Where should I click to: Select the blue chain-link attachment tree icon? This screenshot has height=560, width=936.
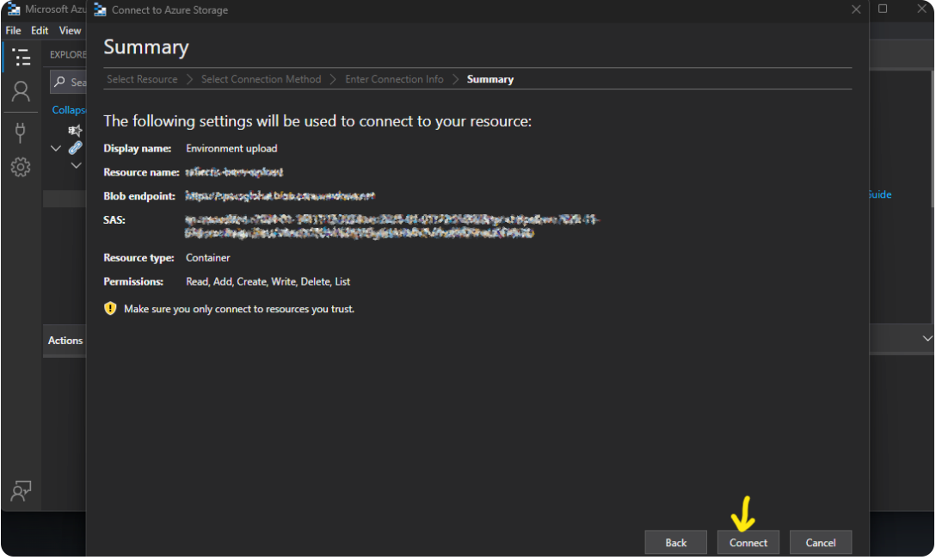click(76, 148)
